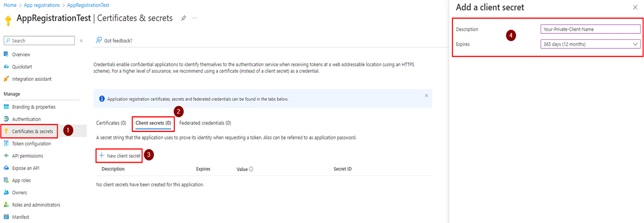
Task: Collapse the sidebar with double chevron
Action: 81,40
